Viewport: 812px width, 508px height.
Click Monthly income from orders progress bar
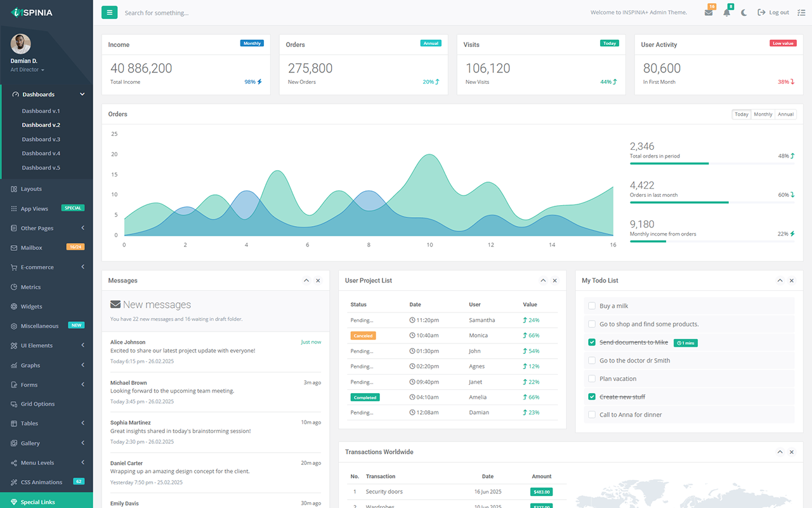(712, 241)
